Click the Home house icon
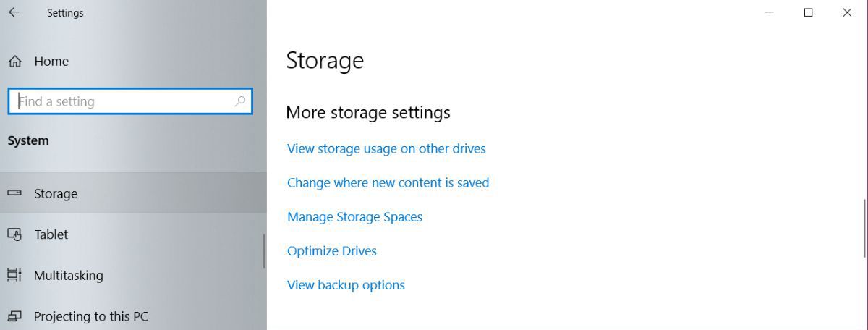Image resolution: width=868 pixels, height=330 pixels. 14,62
